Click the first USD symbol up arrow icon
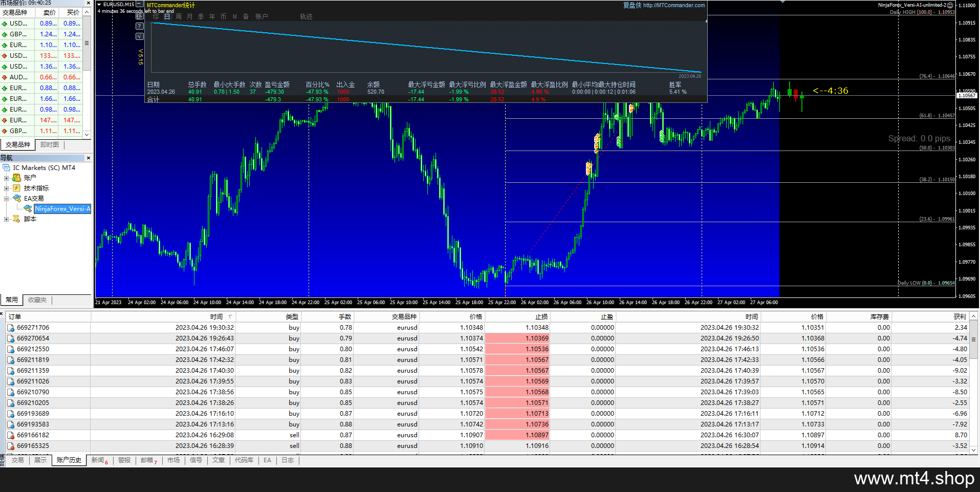980x492 pixels. tap(5, 24)
